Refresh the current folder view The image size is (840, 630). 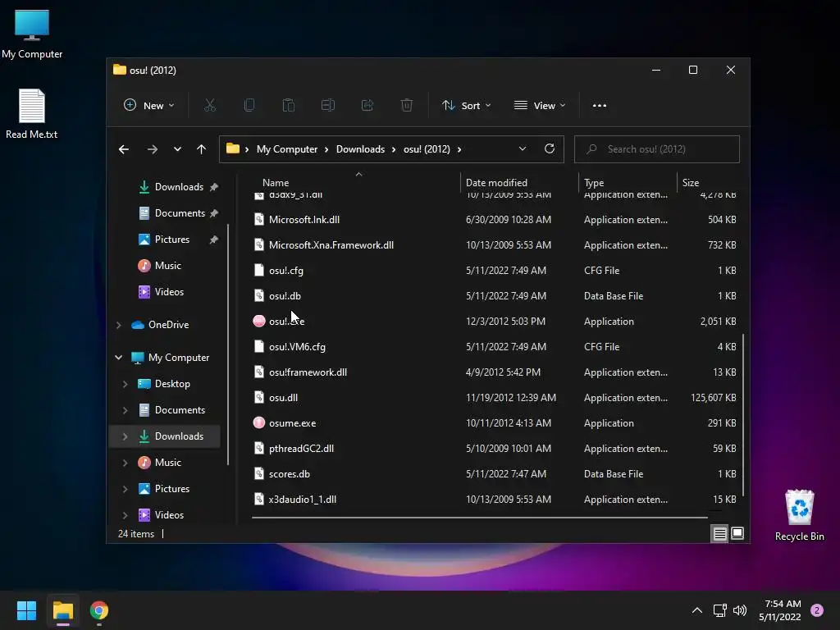tap(550, 149)
